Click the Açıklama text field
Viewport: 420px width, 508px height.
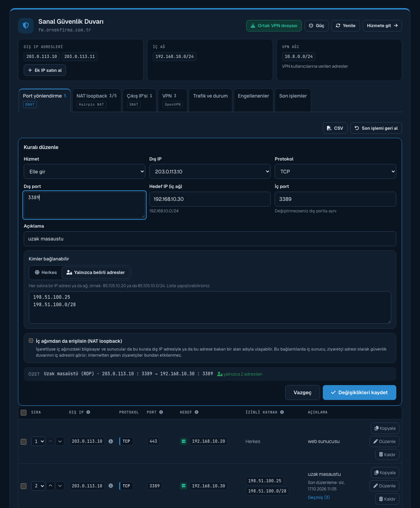tap(210, 239)
